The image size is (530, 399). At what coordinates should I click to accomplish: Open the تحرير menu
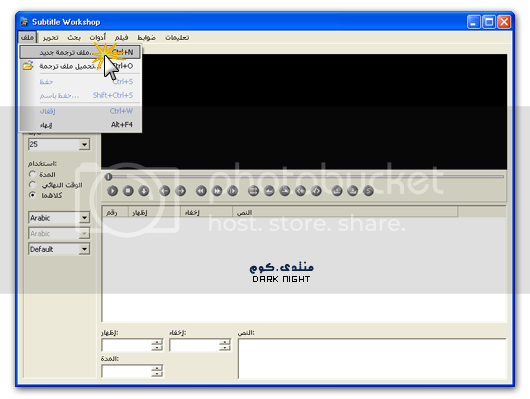pyautogui.click(x=51, y=38)
